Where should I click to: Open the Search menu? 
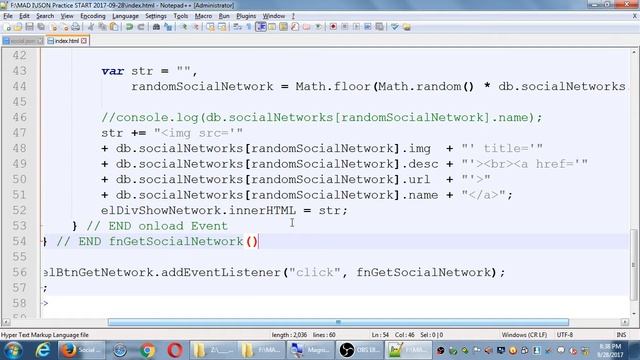click(45, 16)
